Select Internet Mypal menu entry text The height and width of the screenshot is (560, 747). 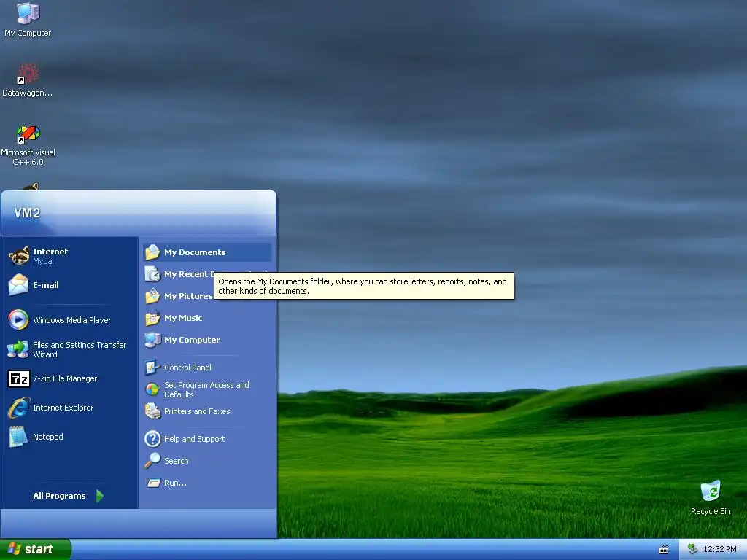50,256
